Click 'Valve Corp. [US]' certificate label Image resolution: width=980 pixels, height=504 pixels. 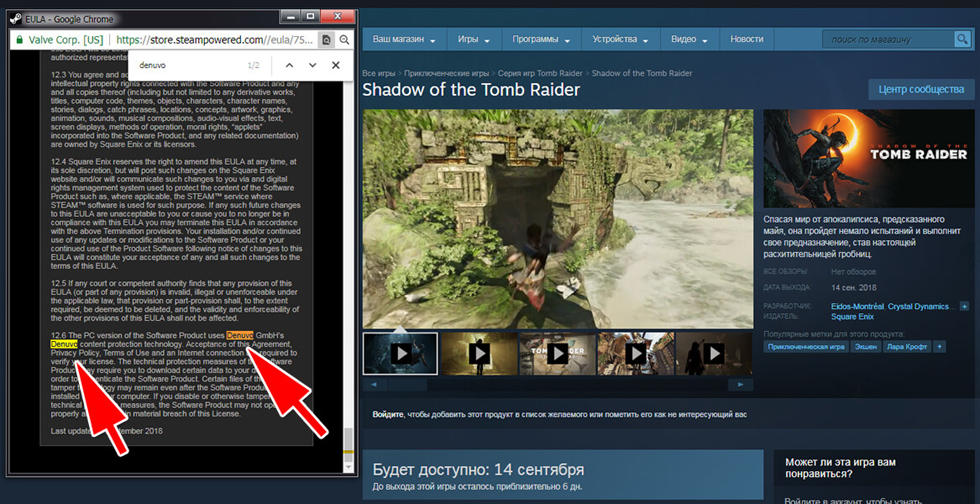(x=66, y=39)
